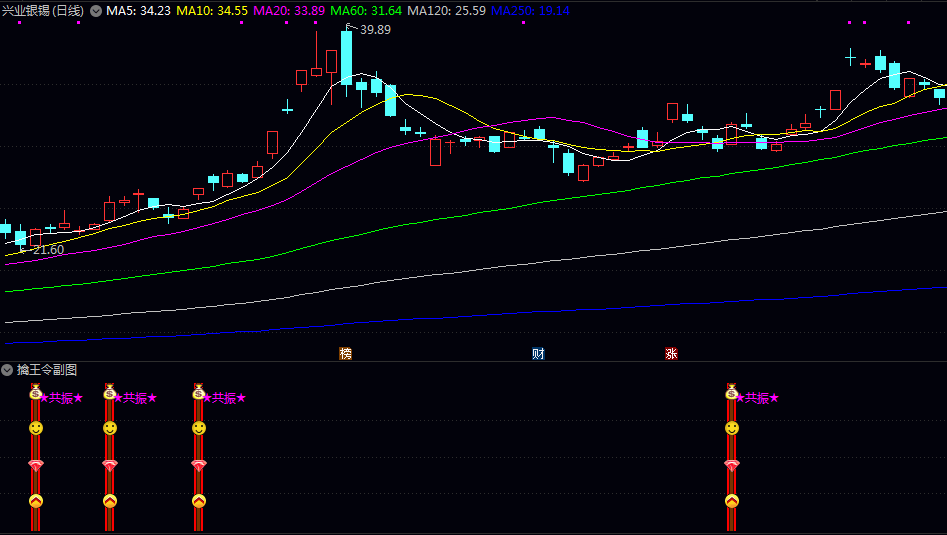Image resolution: width=947 pixels, height=535 pixels.
Task: Select the MA5 indicator label
Action: (x=137, y=11)
